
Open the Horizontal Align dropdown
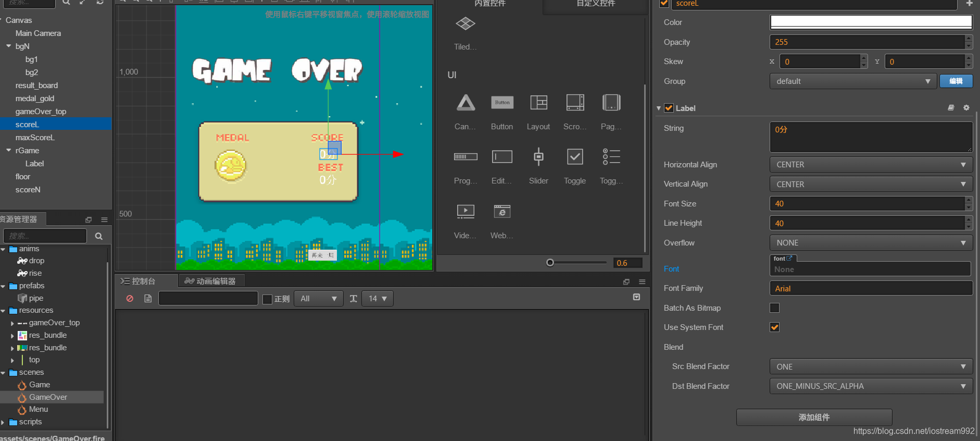coord(871,165)
